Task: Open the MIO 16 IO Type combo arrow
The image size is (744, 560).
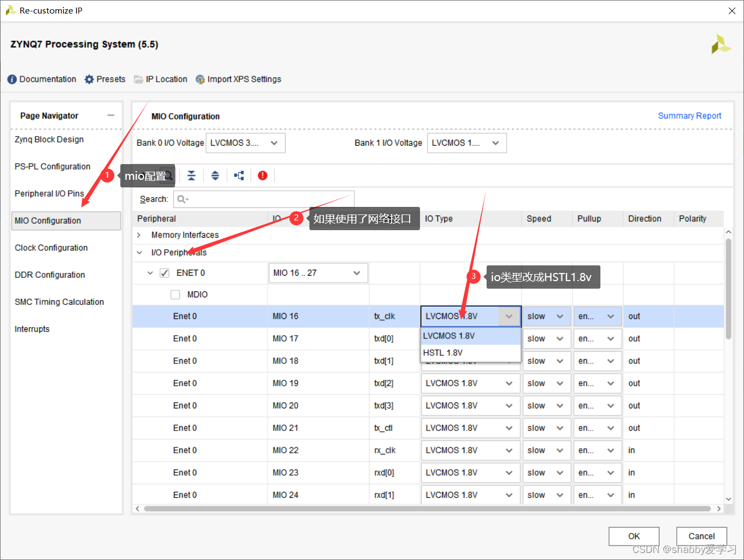Action: (509, 316)
